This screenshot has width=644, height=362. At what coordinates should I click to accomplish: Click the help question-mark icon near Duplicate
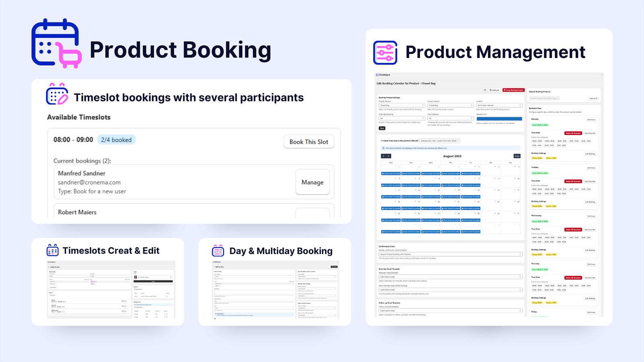[485, 90]
